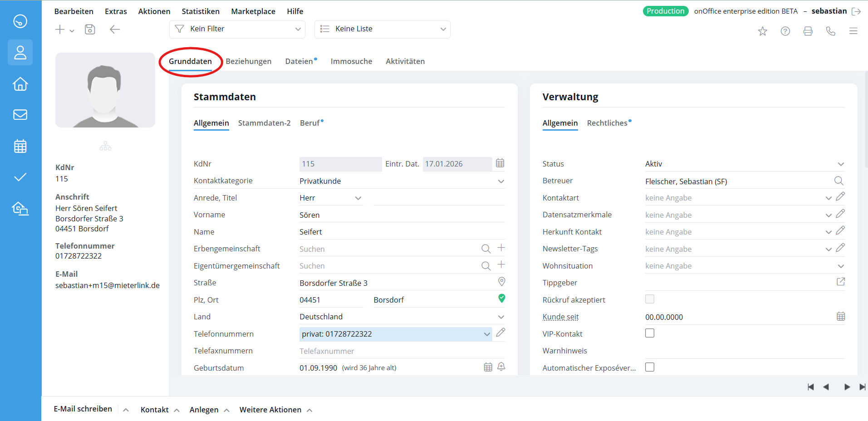This screenshot has height=421, width=868.
Task: Open the Email envelope icon in sidebar
Action: [20, 115]
